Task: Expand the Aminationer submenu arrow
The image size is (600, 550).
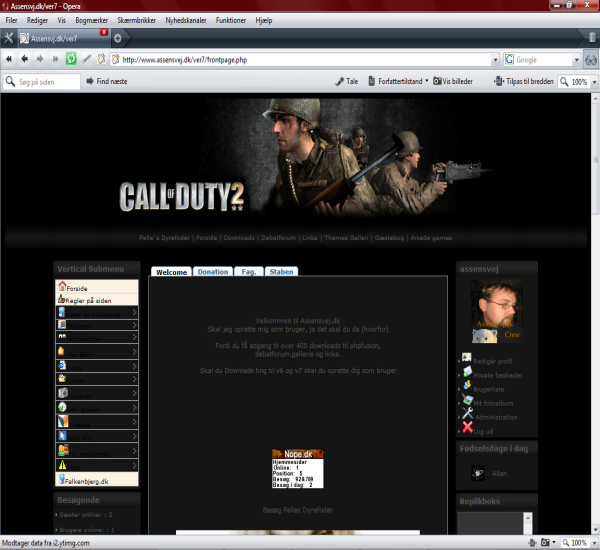Action: click(x=135, y=337)
